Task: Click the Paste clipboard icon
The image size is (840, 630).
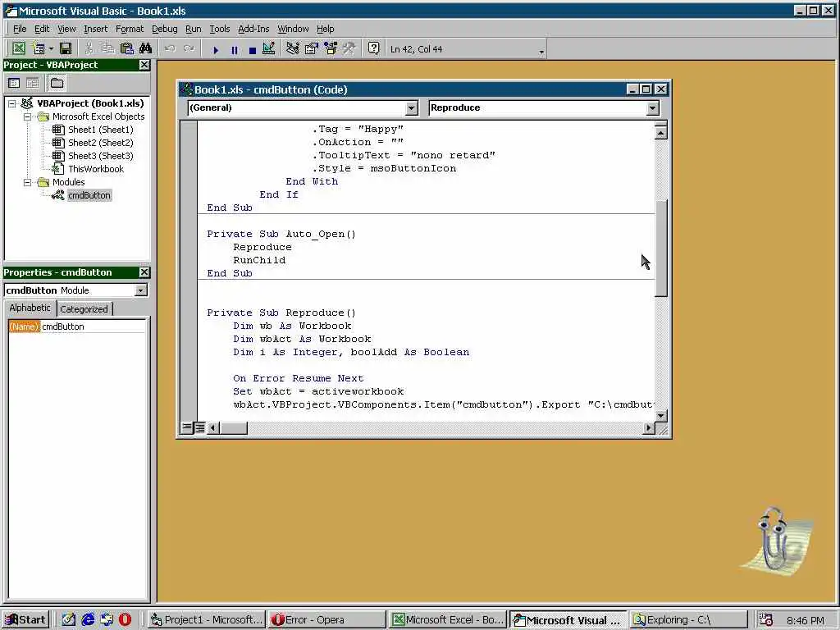Action: point(126,48)
